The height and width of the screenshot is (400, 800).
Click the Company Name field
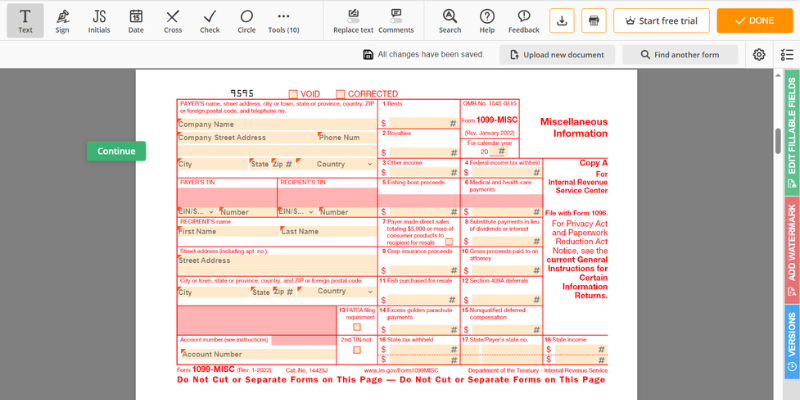click(277, 124)
